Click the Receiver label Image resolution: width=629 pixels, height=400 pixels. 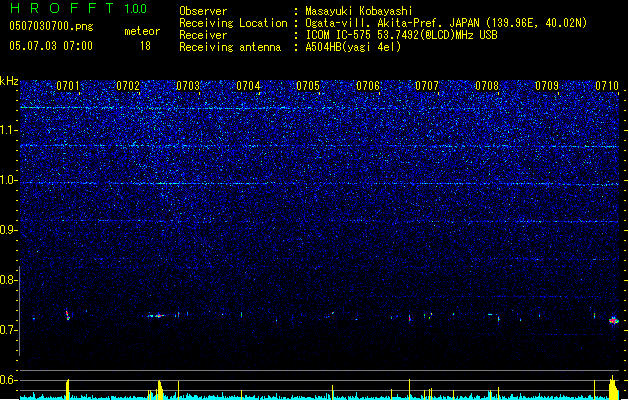pos(203,35)
